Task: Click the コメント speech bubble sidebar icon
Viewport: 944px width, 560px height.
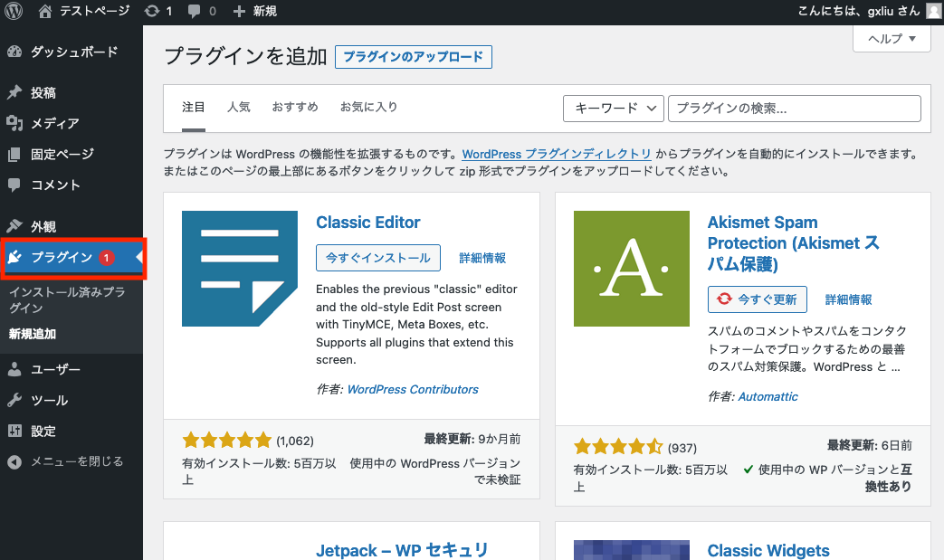Action: 14,185
